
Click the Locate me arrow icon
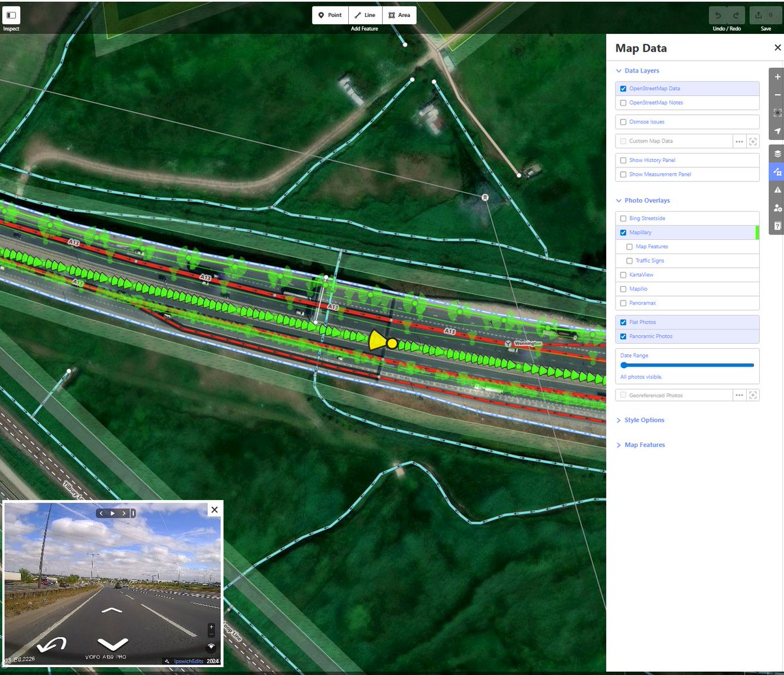click(x=776, y=131)
